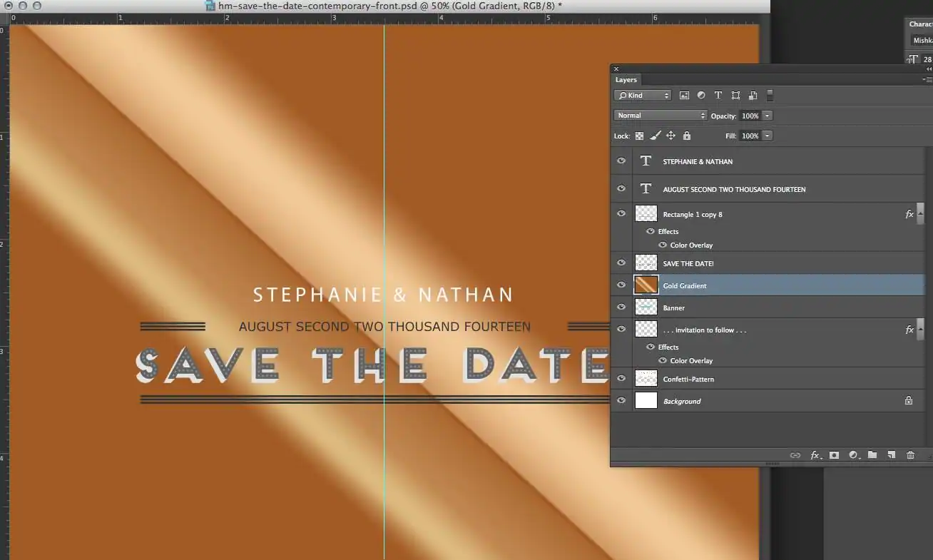Toggle visibility of Rectangle 1 copy 8
Screen dimensions: 933x560
tap(621, 213)
